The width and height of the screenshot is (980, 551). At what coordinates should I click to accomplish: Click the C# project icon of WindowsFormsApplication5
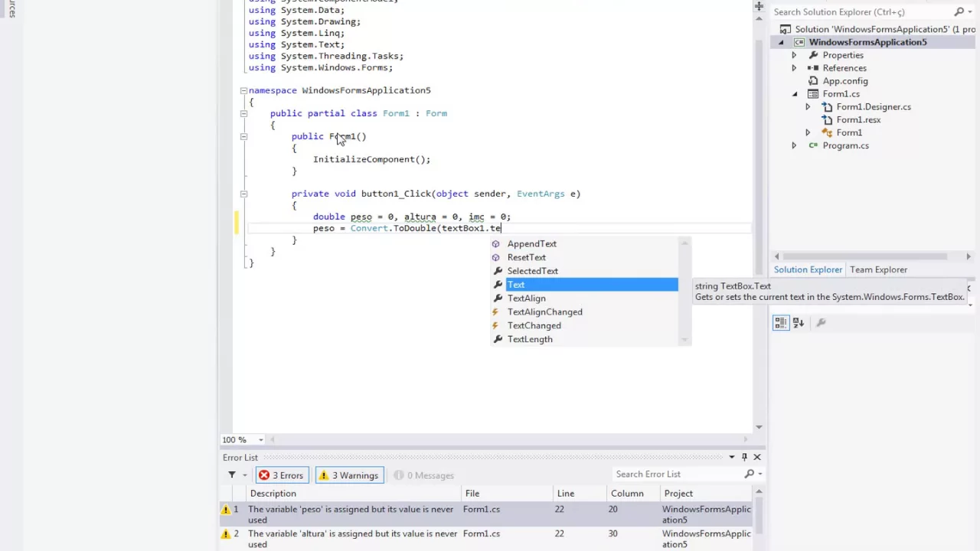[x=799, y=42]
